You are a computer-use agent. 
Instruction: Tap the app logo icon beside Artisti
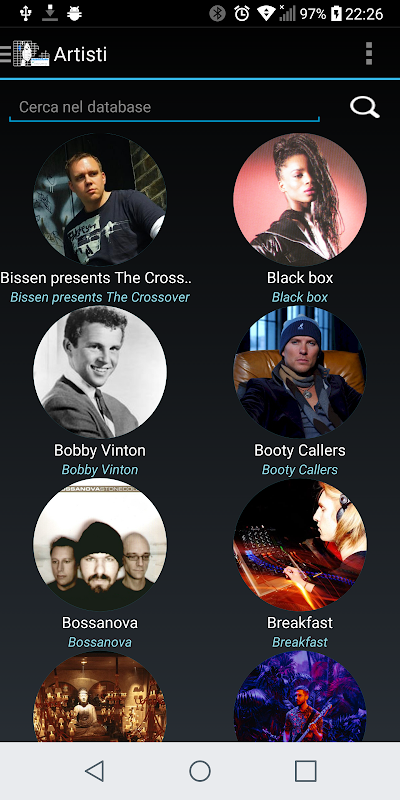point(31,54)
